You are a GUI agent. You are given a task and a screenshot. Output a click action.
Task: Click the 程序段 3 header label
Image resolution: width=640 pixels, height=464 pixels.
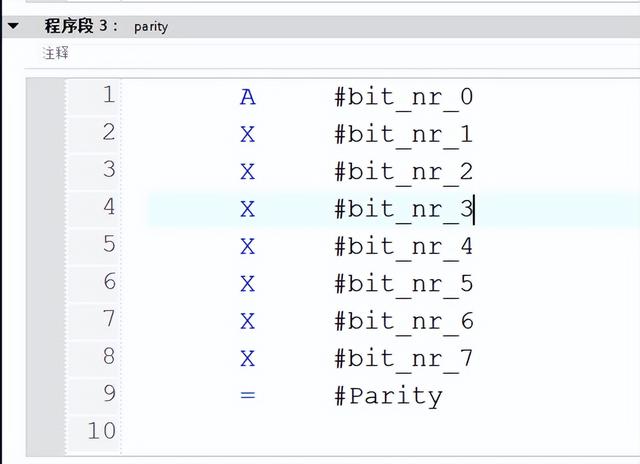(81, 26)
